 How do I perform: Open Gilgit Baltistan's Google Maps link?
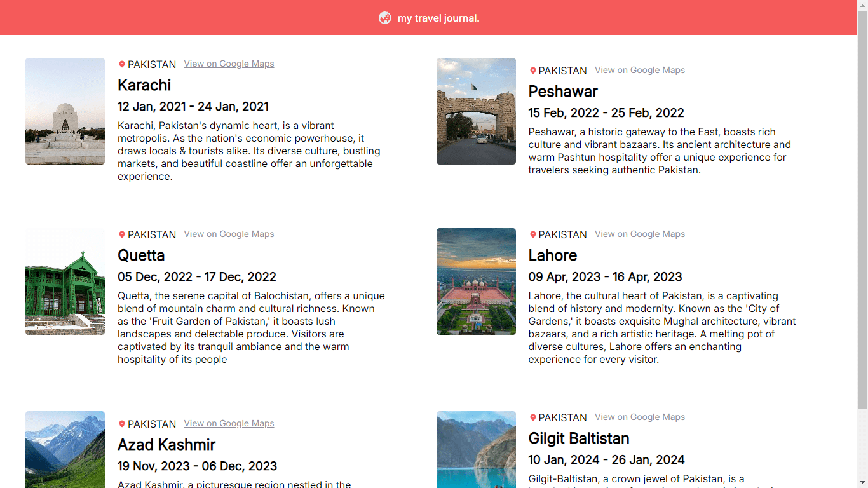(x=639, y=417)
